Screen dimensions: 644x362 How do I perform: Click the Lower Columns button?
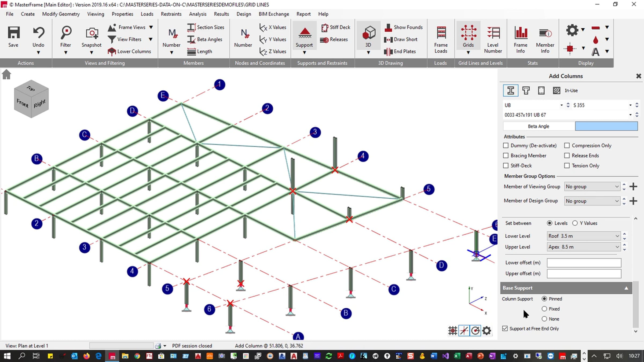(130, 51)
